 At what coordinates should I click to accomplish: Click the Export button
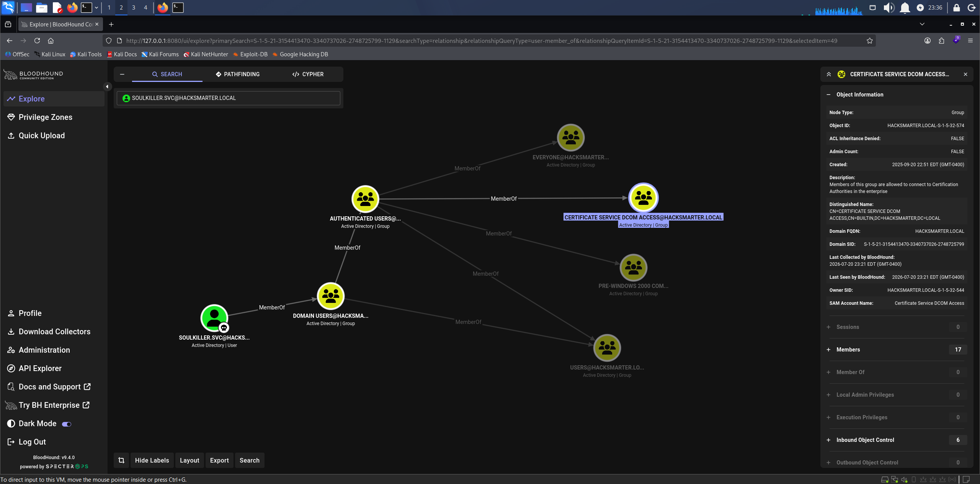click(219, 460)
